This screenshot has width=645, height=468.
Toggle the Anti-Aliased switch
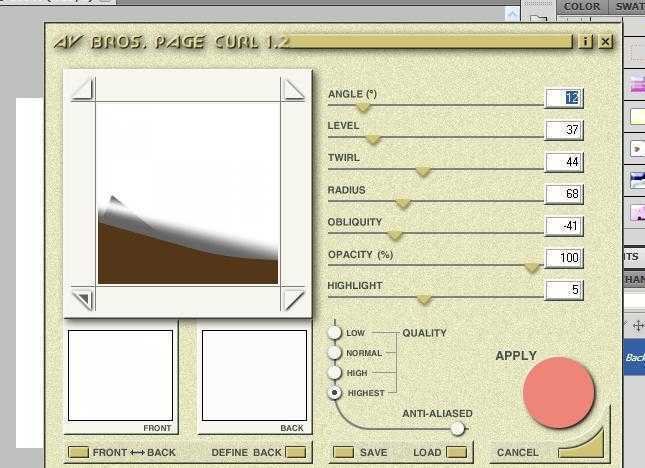457,429
